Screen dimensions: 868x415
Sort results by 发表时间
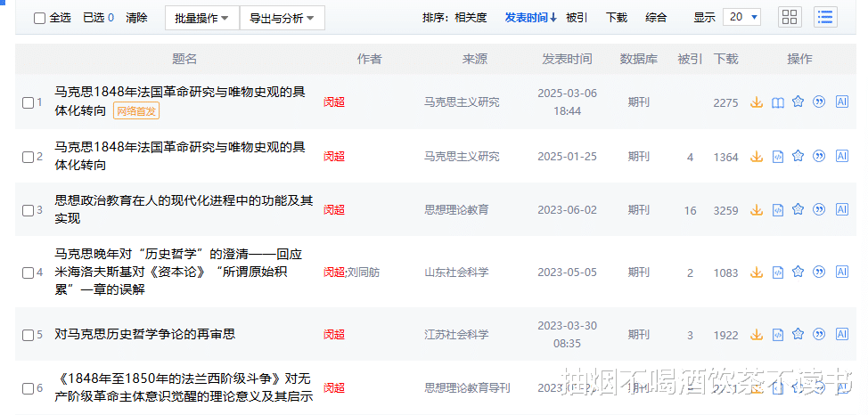[530, 18]
